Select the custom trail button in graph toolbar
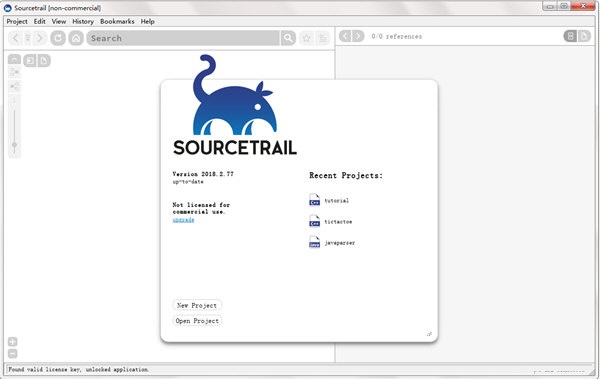The height and width of the screenshot is (379, 600). click(30, 60)
